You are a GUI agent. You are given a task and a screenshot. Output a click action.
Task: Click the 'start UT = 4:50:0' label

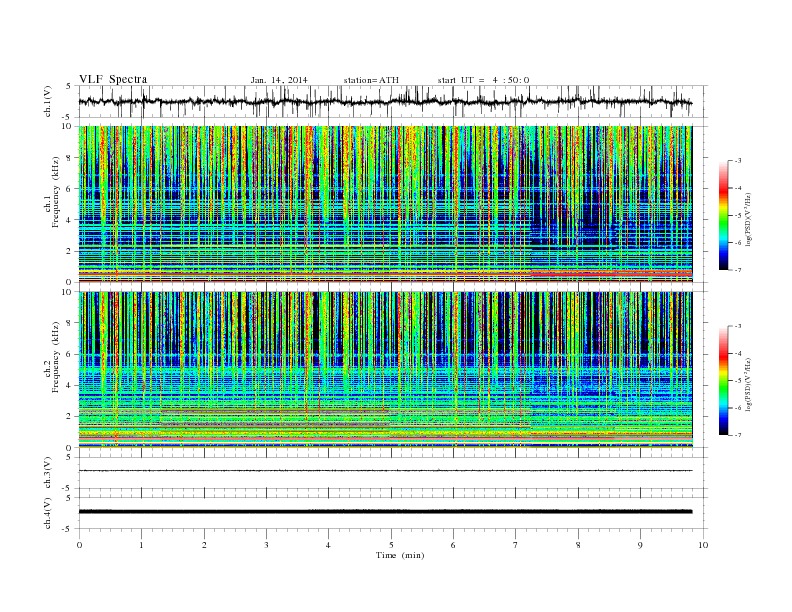483,80
